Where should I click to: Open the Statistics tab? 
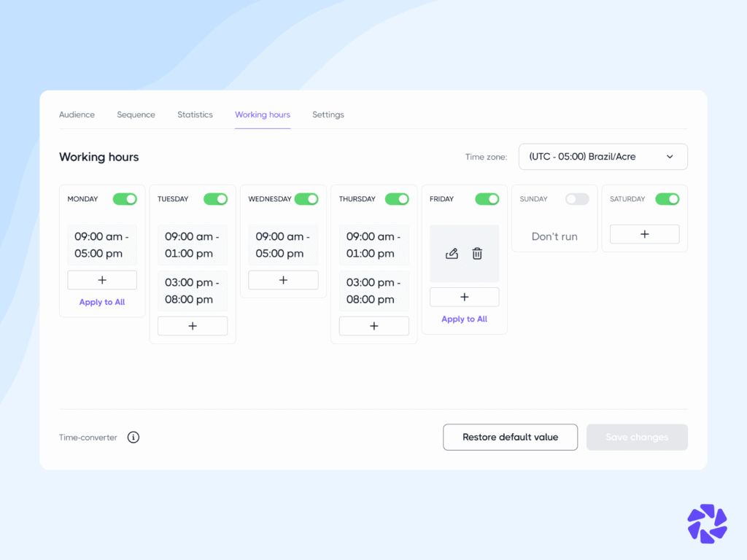(195, 114)
